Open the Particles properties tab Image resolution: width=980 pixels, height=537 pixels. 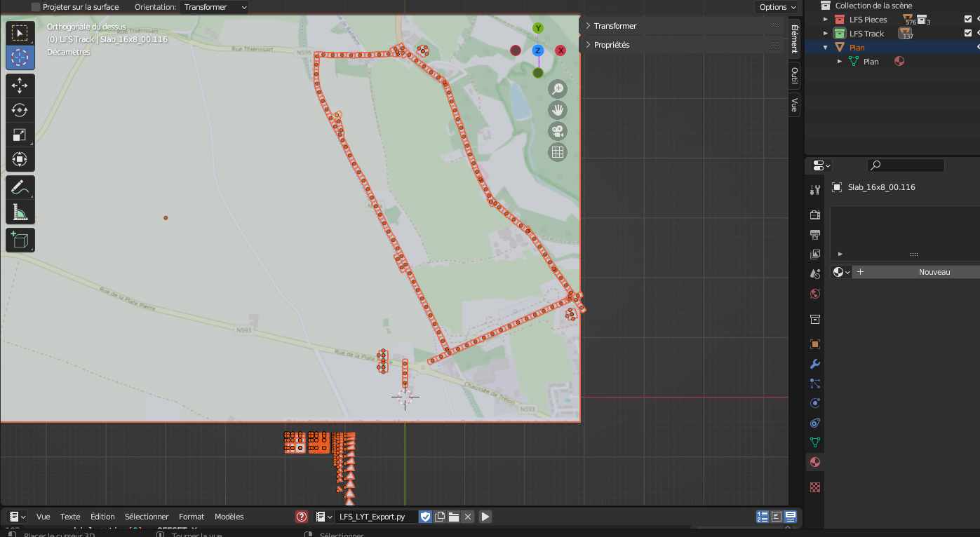(815, 383)
